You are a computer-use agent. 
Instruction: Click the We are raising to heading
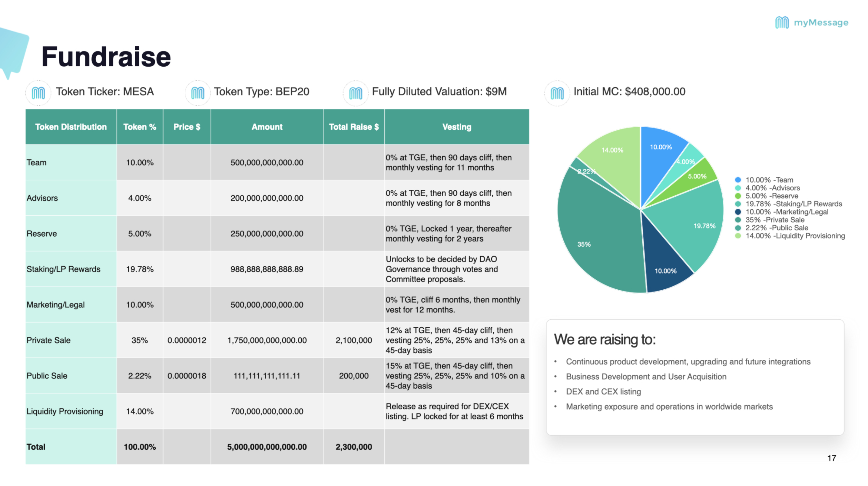click(x=605, y=339)
